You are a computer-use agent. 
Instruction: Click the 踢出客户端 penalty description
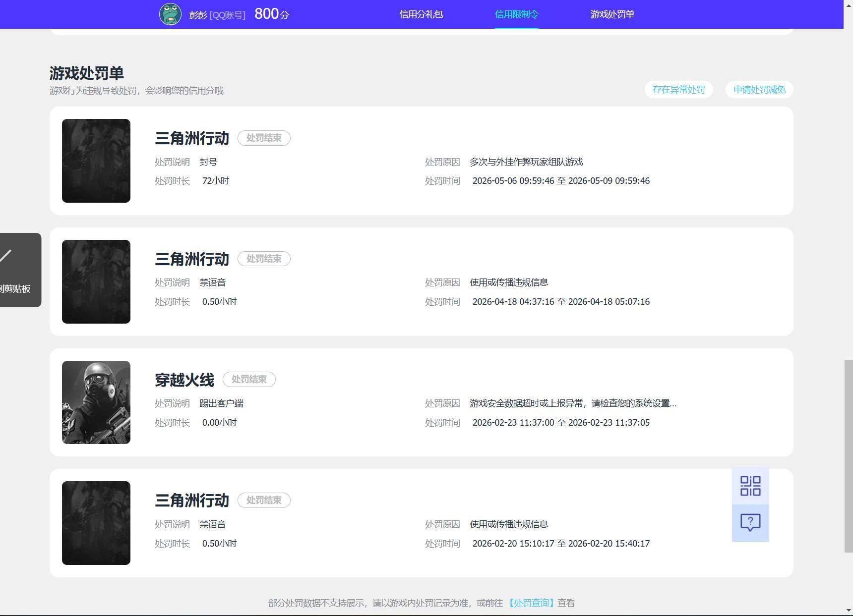221,403
